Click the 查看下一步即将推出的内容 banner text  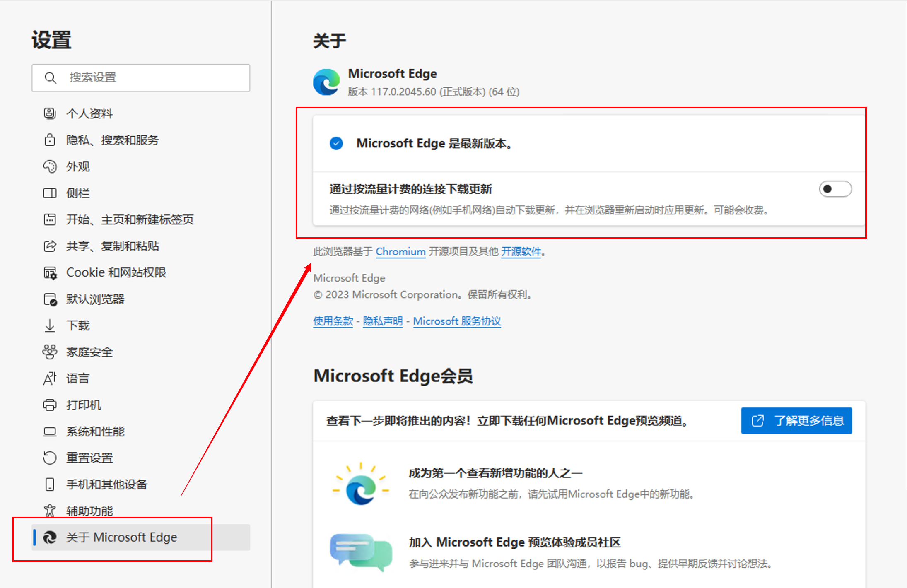pyautogui.click(x=507, y=421)
